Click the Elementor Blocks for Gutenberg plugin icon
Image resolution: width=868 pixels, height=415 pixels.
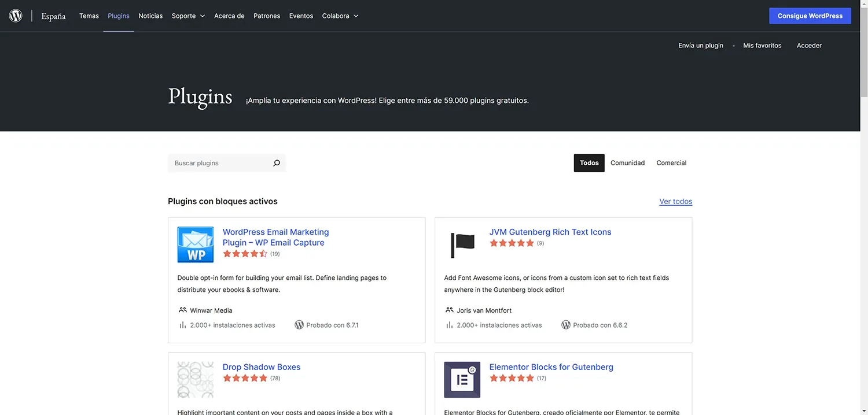point(462,380)
